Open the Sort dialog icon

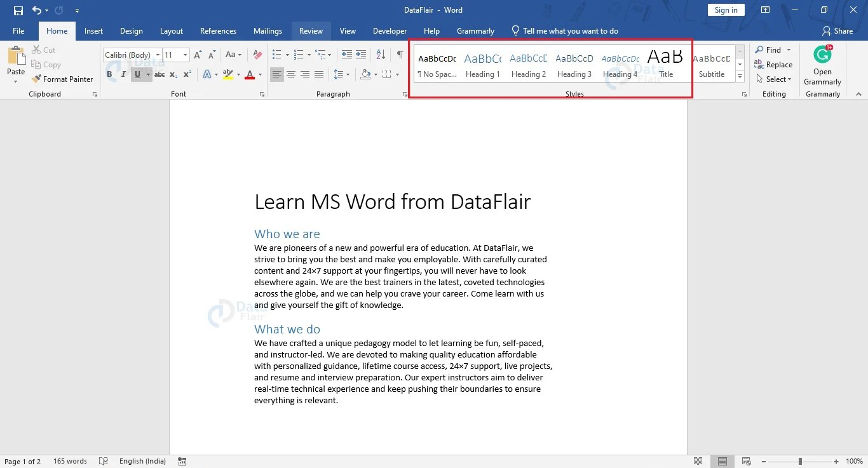(x=381, y=55)
